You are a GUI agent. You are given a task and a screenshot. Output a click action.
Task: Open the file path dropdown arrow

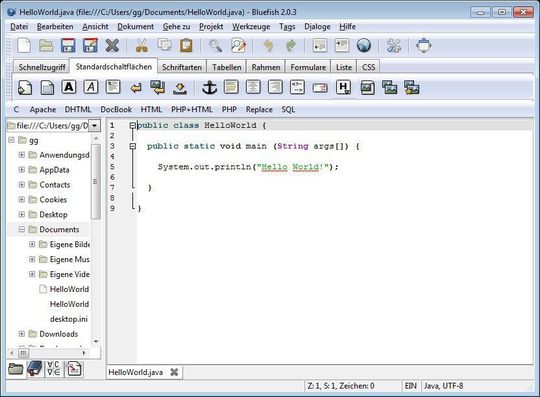pyautogui.click(x=95, y=126)
